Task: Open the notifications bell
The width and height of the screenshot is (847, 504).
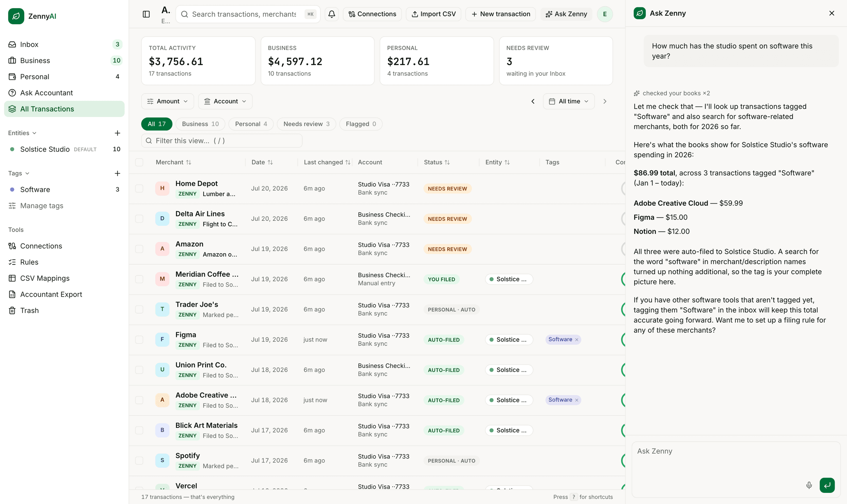Action: (x=331, y=14)
